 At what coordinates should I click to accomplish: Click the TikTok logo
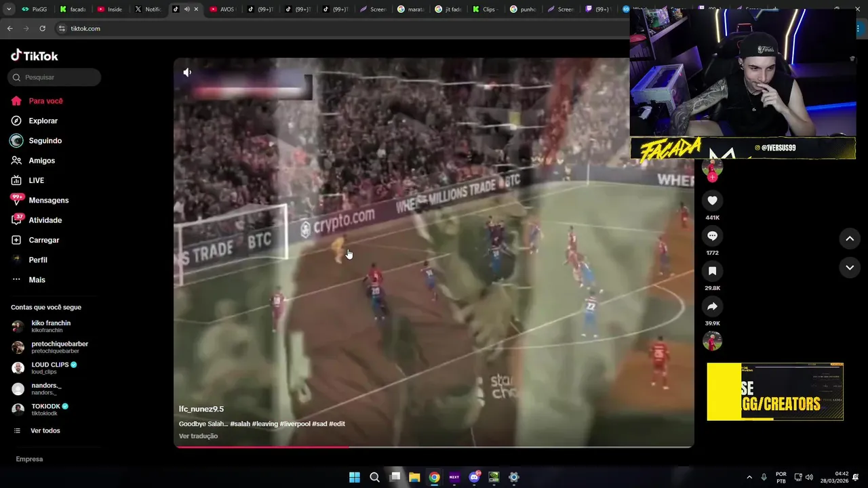[x=35, y=56]
